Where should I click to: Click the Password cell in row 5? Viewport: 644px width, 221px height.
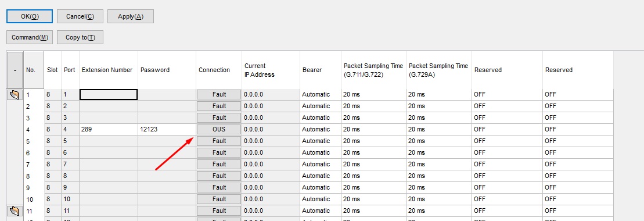[x=167, y=141]
